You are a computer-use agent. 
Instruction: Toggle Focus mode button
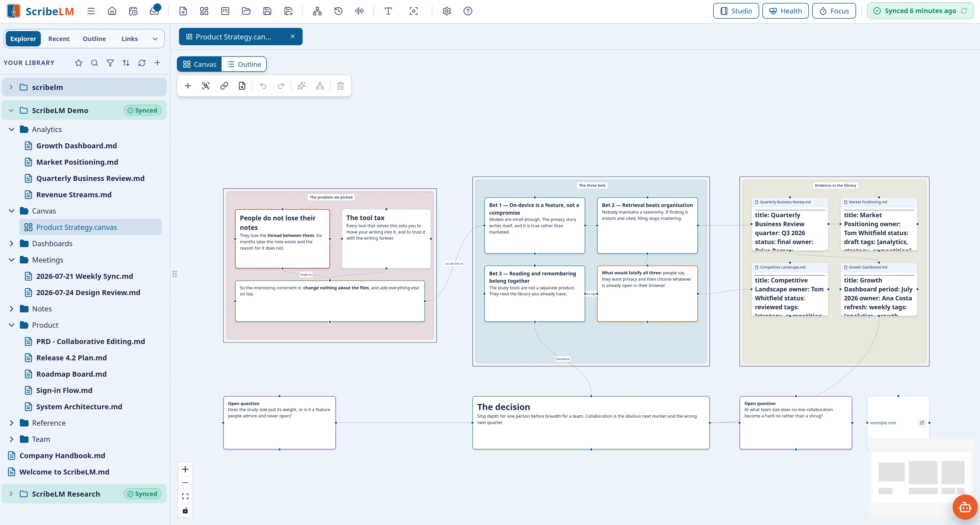click(x=833, y=11)
